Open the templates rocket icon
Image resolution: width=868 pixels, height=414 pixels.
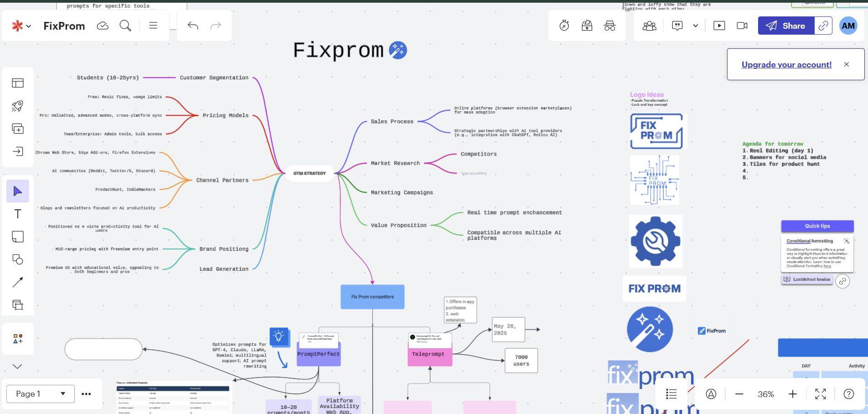(x=17, y=106)
